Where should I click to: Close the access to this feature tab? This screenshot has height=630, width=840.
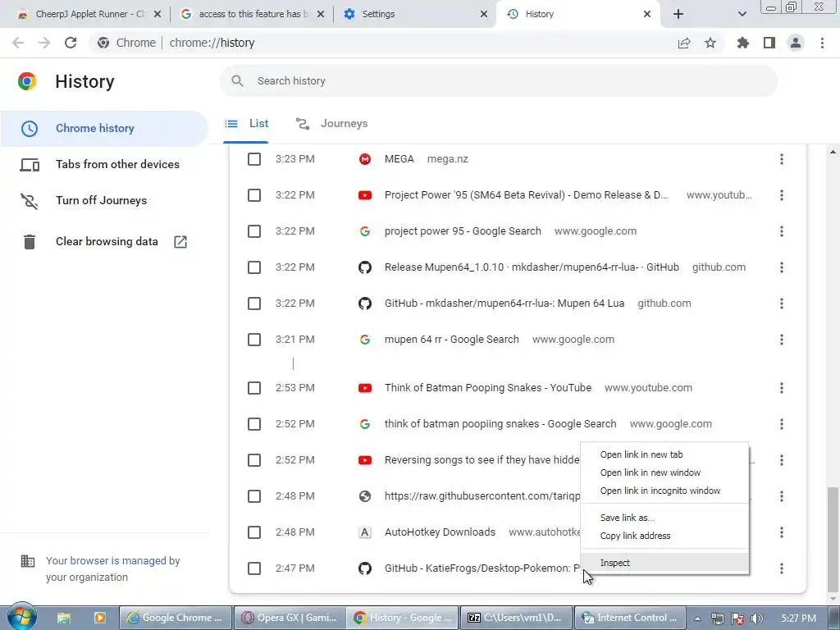[x=321, y=14]
